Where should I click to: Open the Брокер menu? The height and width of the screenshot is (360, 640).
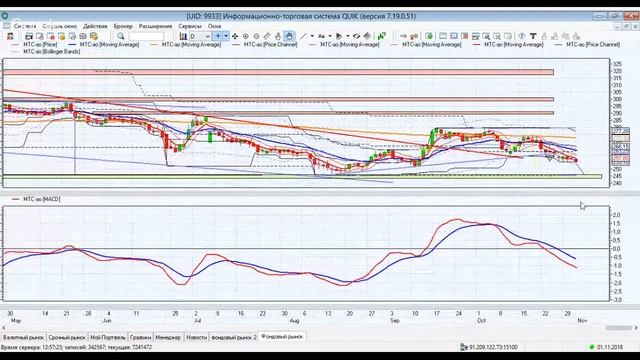pyautogui.click(x=123, y=26)
